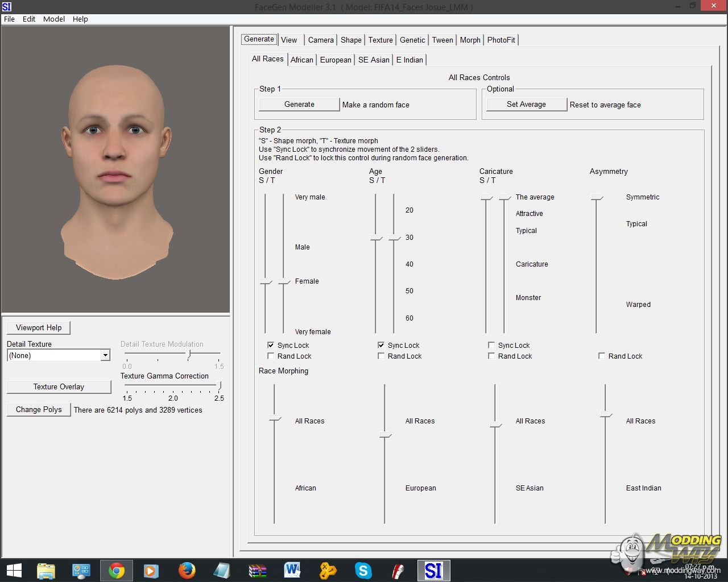This screenshot has height=582, width=728.
Task: Tick the Asymmetry Rand Lock checkbox
Action: click(x=602, y=356)
